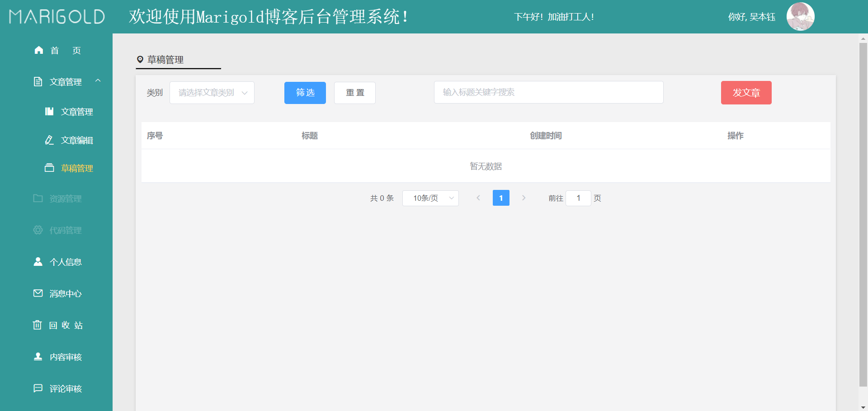Select page 1 in the pagination
The width and height of the screenshot is (868, 411).
tap(501, 198)
